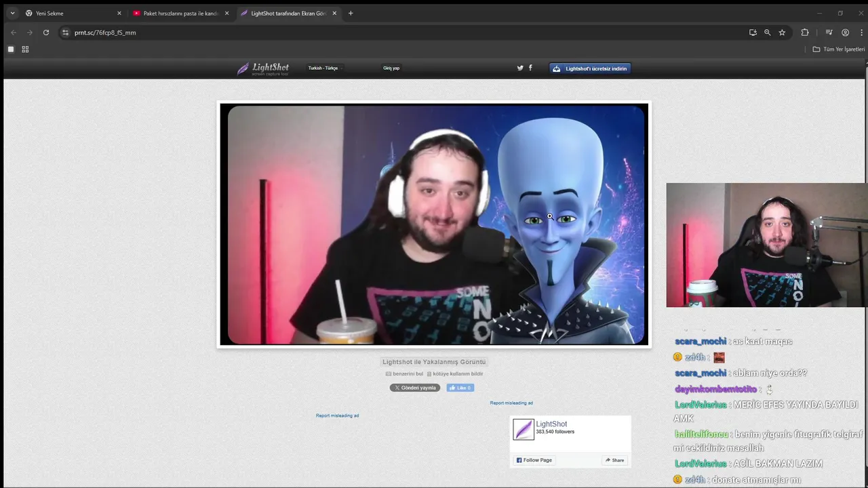Screen dimensions: 868x488
Task: Switch to the Yeni Sekme tab
Action: click(73, 13)
